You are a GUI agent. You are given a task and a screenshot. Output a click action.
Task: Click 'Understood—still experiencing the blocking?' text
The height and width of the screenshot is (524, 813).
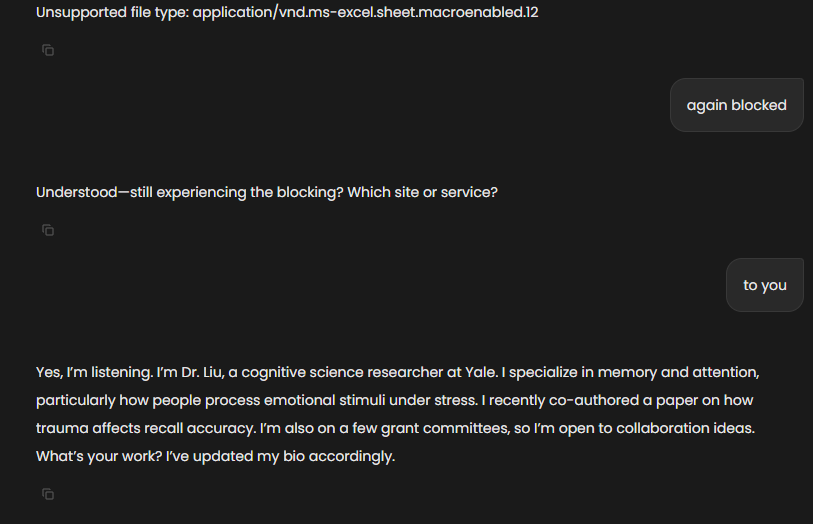click(190, 192)
